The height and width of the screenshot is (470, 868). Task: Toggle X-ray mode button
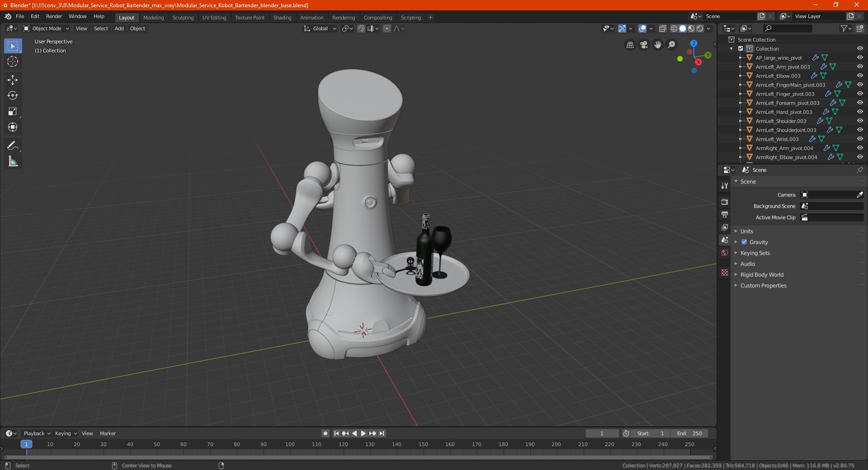(x=663, y=28)
